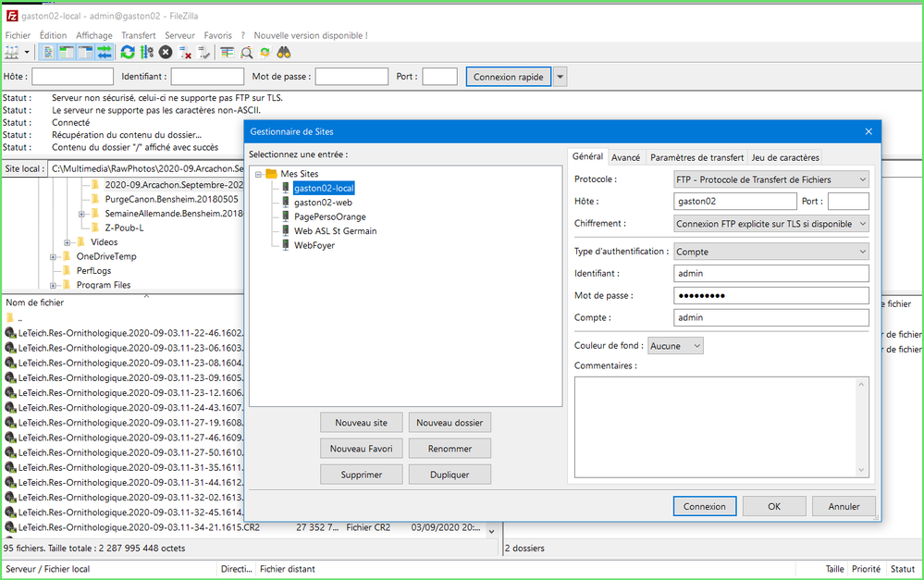Open the Couleur de fond color selector
This screenshot has height=580, width=924.
675,345
